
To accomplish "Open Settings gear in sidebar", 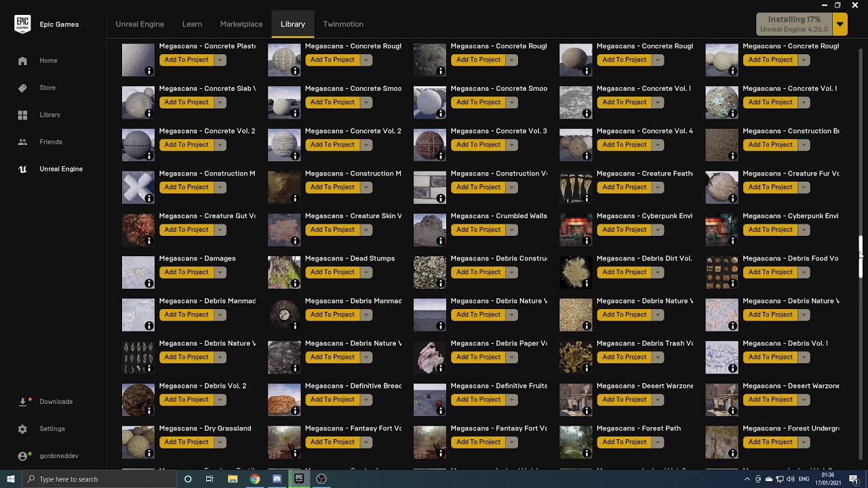I will [22, 428].
